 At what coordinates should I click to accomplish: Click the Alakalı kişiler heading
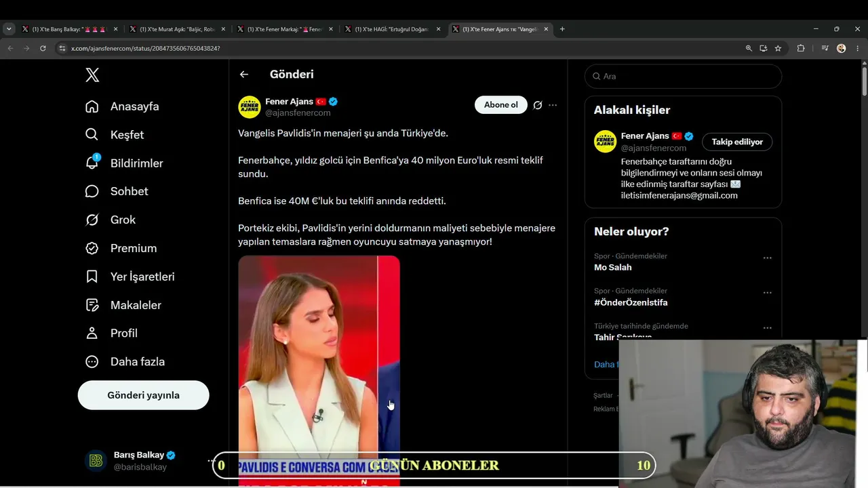(x=632, y=110)
